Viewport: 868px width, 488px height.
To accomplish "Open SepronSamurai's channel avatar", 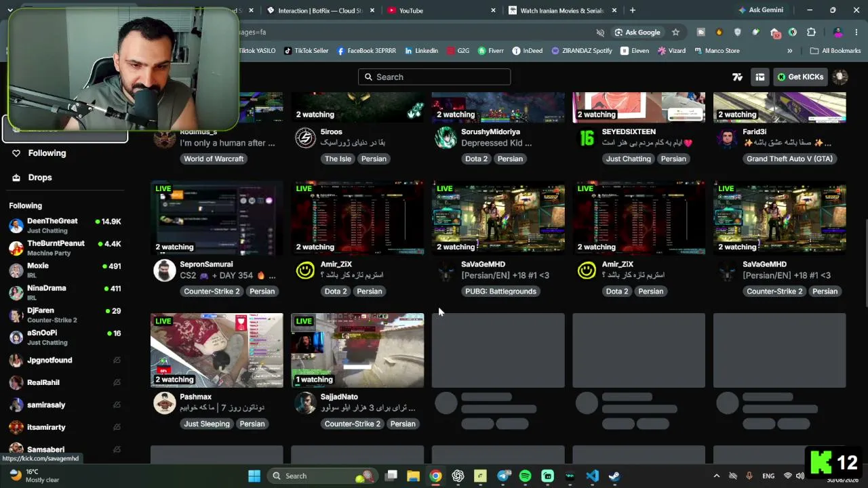I will (165, 270).
